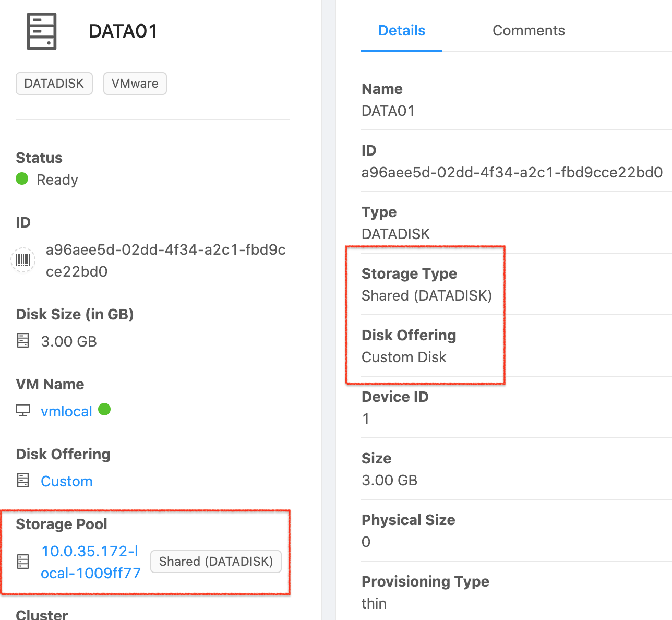Click the green status dot beside vmlocal

104,410
